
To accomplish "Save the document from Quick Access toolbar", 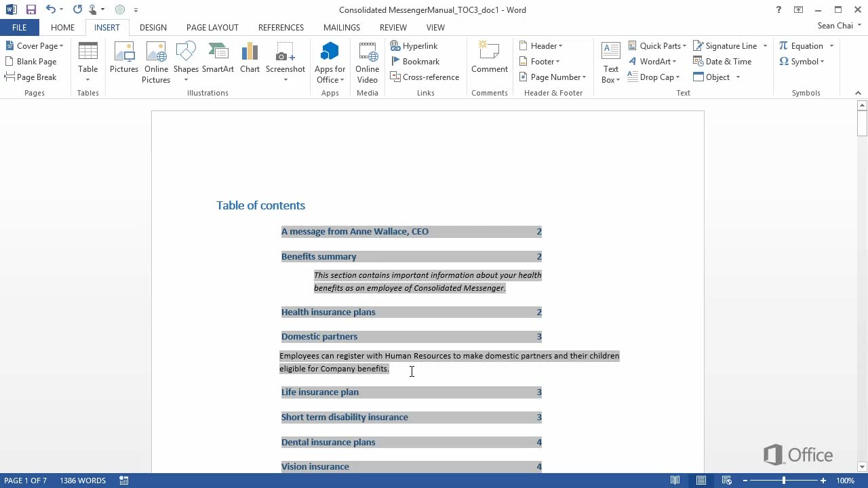I will [31, 9].
